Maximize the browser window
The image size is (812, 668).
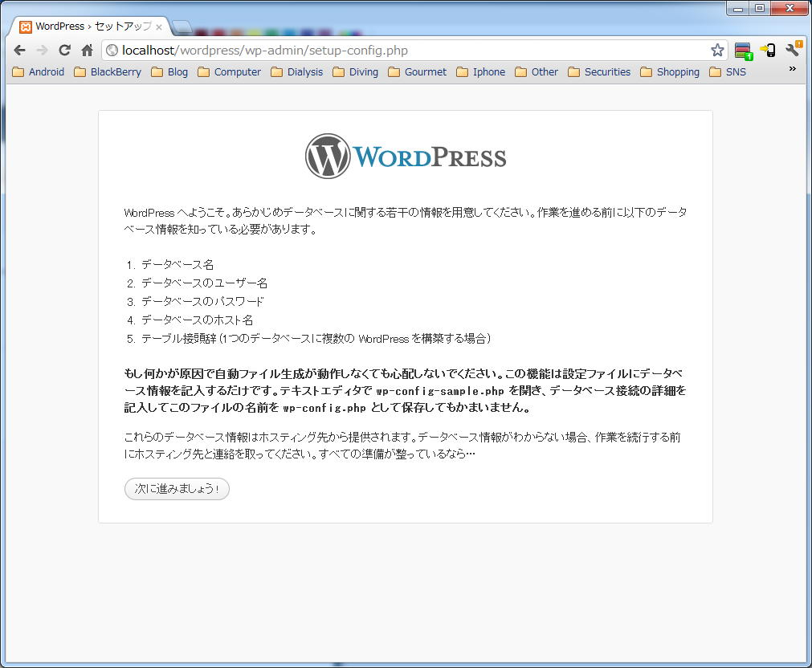click(760, 8)
